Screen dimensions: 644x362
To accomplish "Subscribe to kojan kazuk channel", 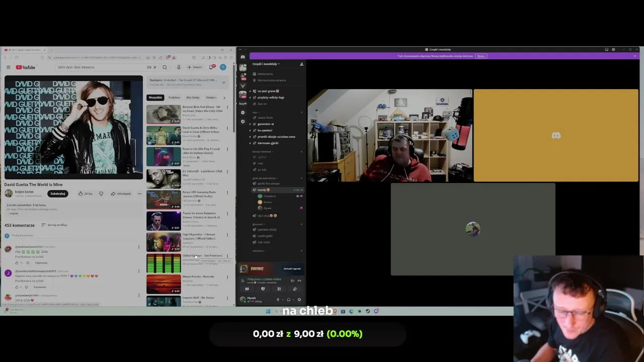I will [x=58, y=194].
